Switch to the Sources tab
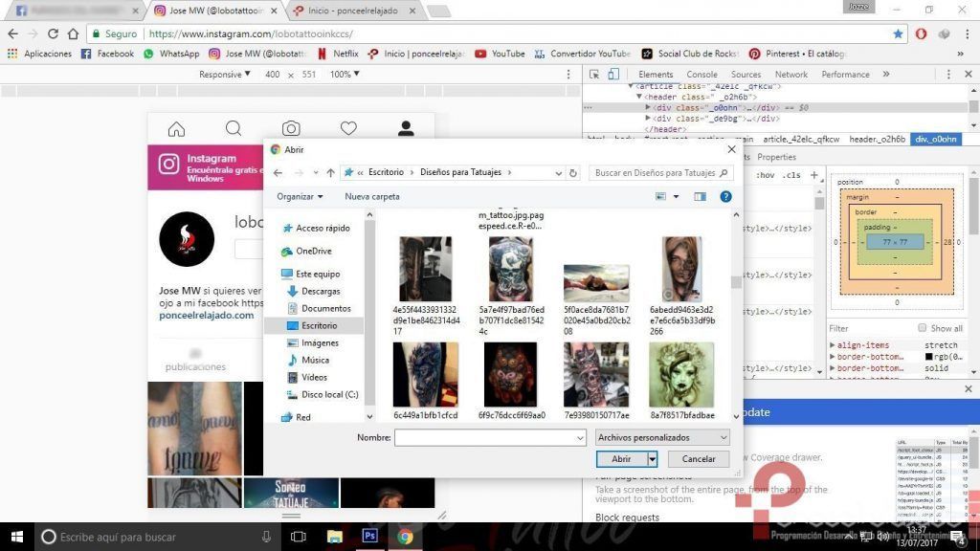The image size is (980, 551). pos(746,75)
